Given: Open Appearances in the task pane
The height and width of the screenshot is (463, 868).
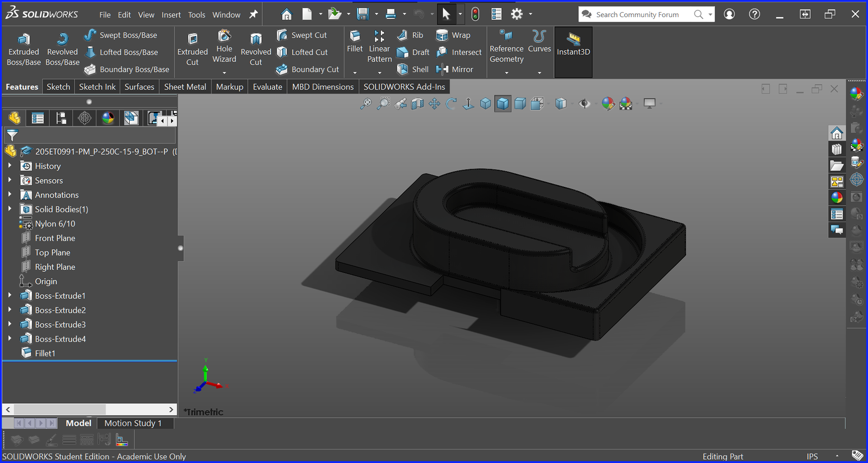Looking at the screenshot, I should pos(837,198).
